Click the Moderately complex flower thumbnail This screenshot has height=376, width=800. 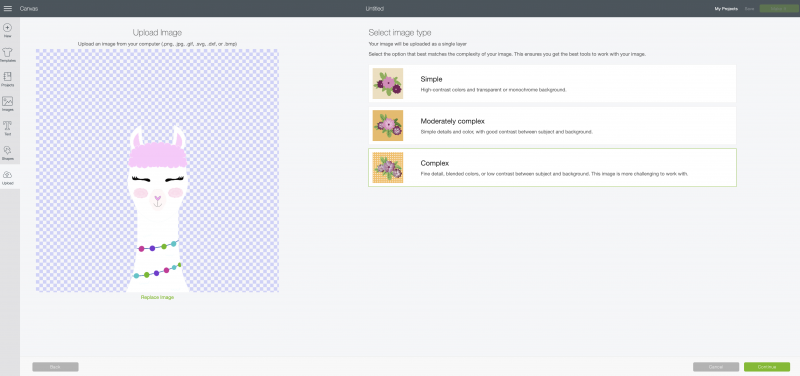(x=388, y=126)
